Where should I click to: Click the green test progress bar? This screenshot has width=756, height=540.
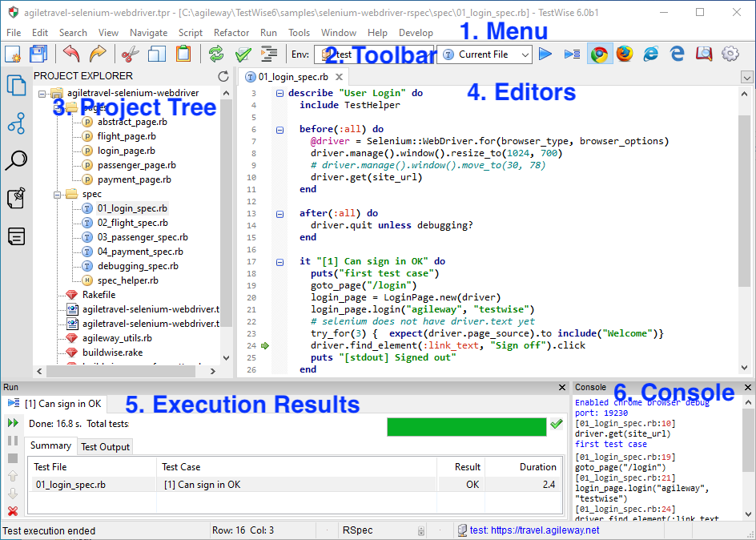pos(467,427)
